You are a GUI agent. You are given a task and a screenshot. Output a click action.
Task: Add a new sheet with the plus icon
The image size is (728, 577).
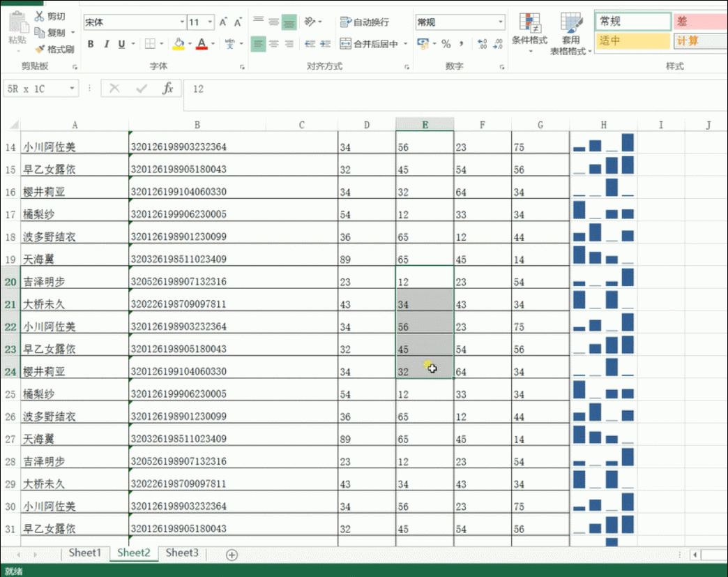[x=232, y=555]
